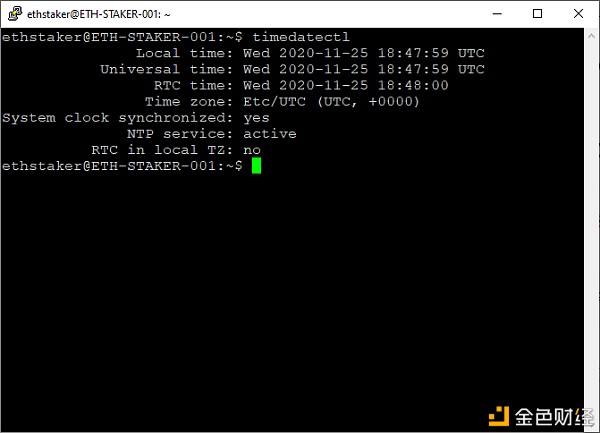The height and width of the screenshot is (433, 600).
Task: Click the green terminal cursor block
Action: coord(256,166)
